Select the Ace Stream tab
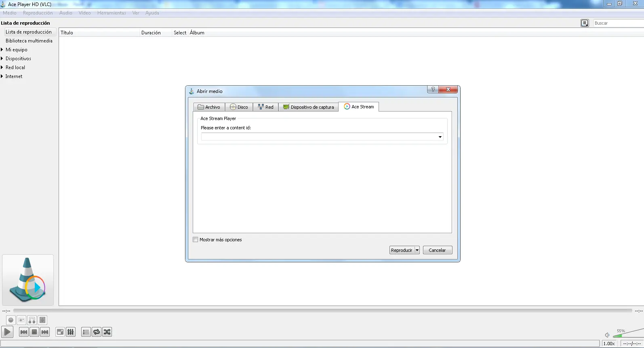Image resolution: width=644 pixels, height=348 pixels. [359, 107]
